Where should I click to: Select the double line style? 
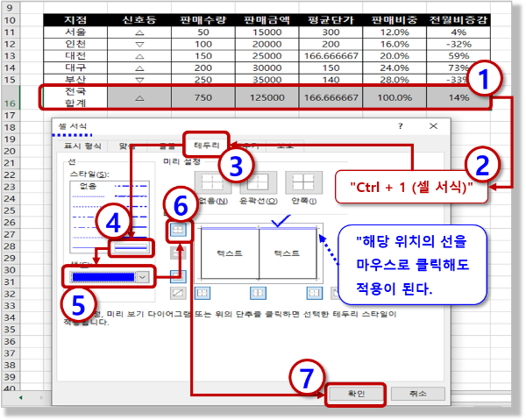point(131,248)
